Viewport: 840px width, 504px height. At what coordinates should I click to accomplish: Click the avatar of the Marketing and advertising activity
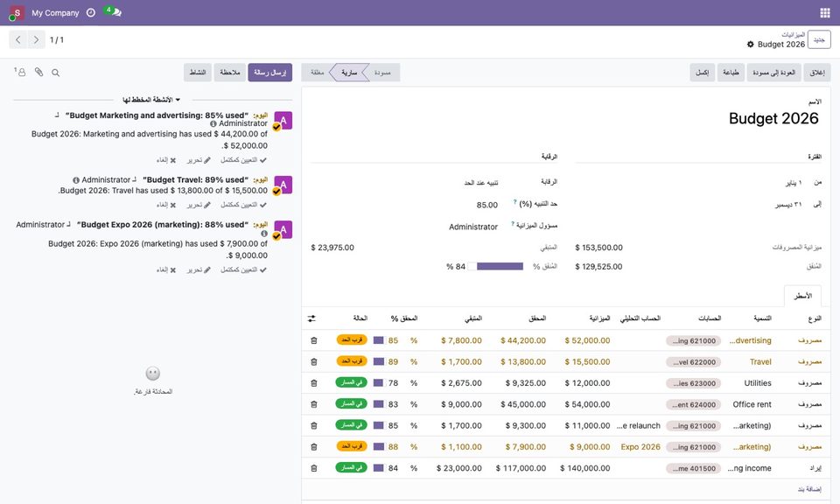pyautogui.click(x=283, y=121)
